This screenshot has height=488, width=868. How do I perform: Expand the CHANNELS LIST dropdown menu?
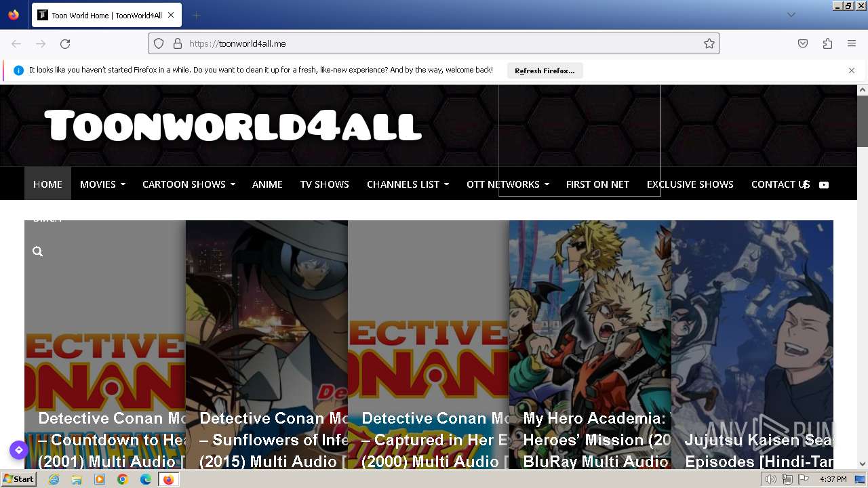click(x=408, y=184)
